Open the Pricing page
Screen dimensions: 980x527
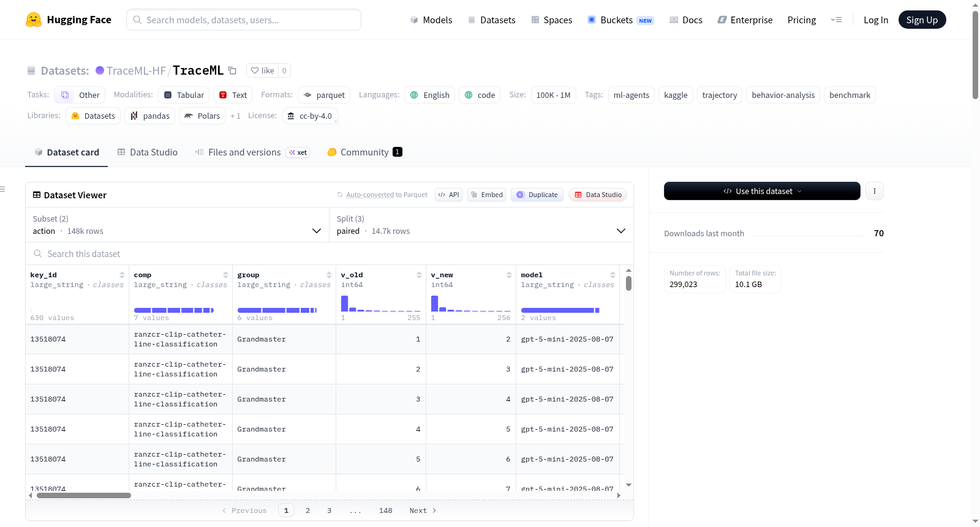[802, 20]
